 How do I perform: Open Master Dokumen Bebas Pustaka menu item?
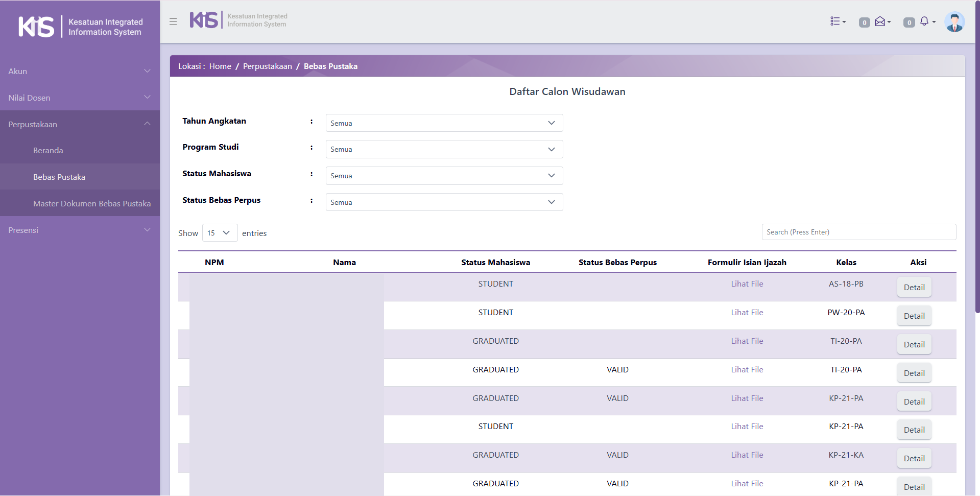coord(92,203)
